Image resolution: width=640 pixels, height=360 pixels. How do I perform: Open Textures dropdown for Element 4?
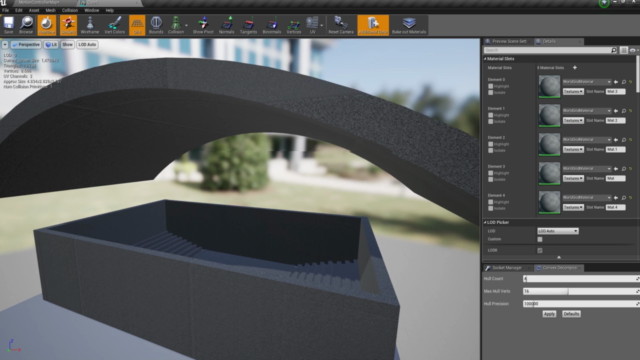(x=573, y=207)
